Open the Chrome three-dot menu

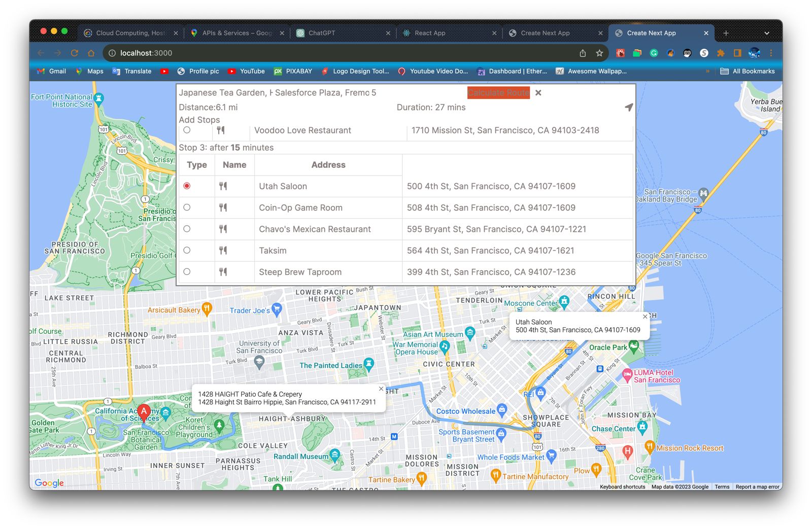coord(771,53)
